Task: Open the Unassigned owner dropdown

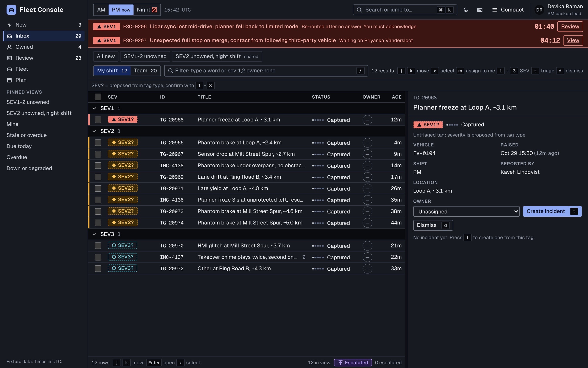Action: pyautogui.click(x=466, y=211)
